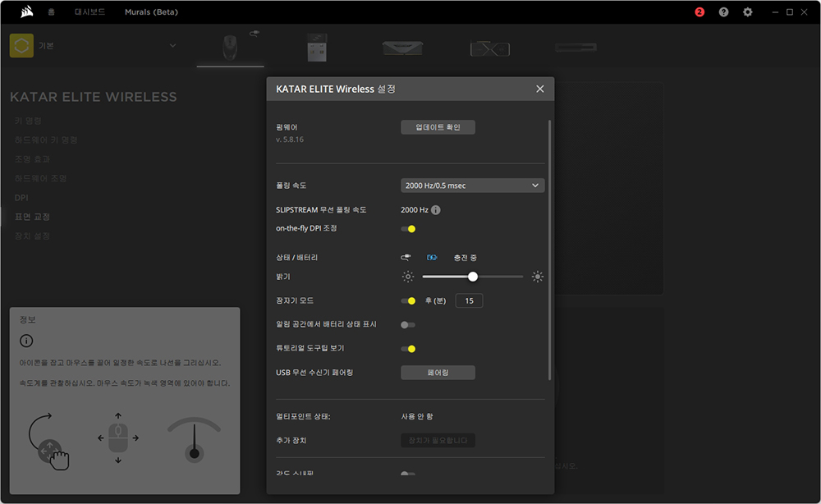The height and width of the screenshot is (504, 821).
Task: Select the USB wireless receiver device icon
Action: pyautogui.click(x=317, y=48)
